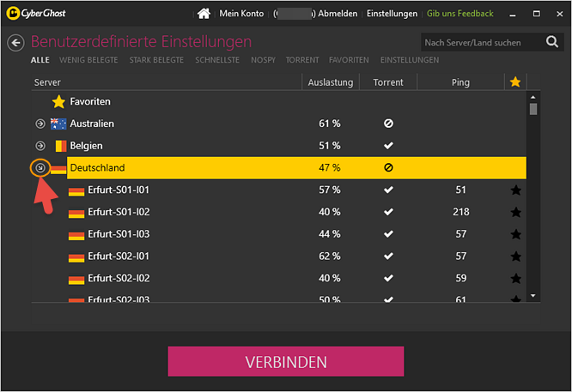Viewport: 572px width, 392px height.
Task: Click the Australia flag icon
Action: pyautogui.click(x=58, y=124)
